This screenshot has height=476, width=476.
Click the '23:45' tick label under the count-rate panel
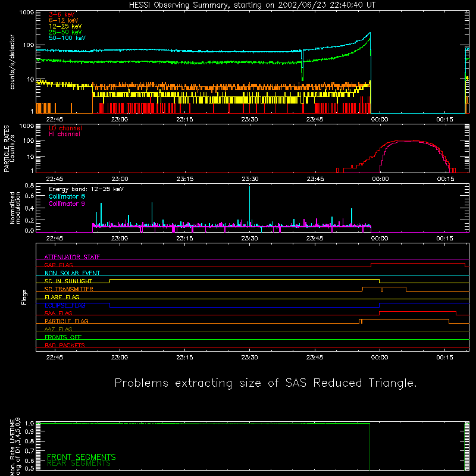(315, 120)
